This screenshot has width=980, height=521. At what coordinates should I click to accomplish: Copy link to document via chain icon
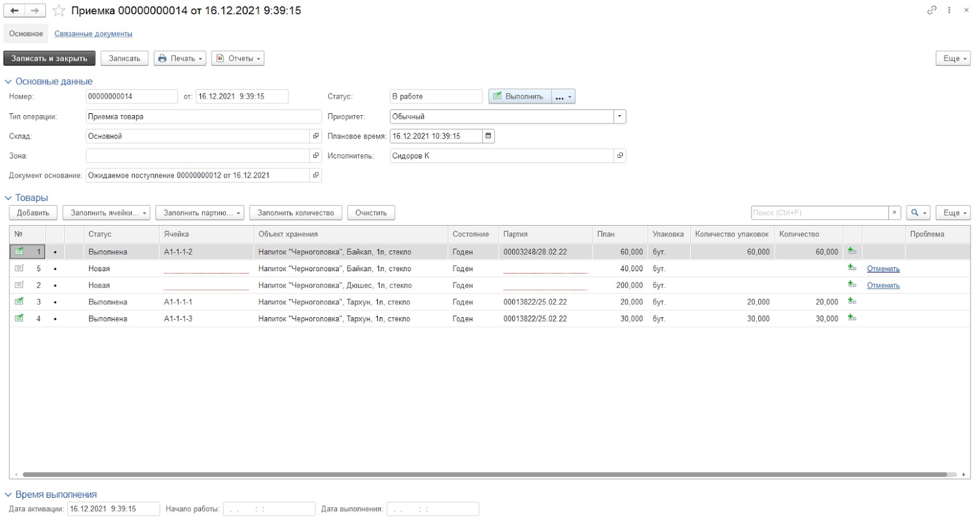932,10
